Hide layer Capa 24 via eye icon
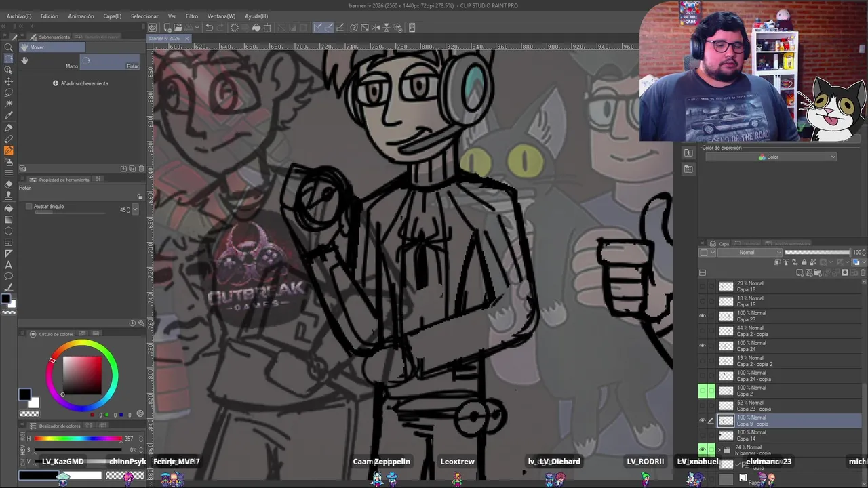 click(x=703, y=346)
